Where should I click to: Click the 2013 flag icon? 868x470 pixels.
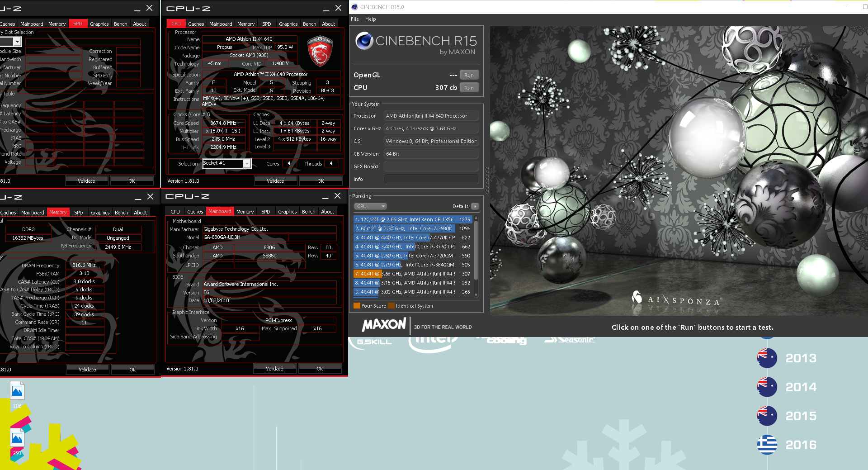[767, 358]
